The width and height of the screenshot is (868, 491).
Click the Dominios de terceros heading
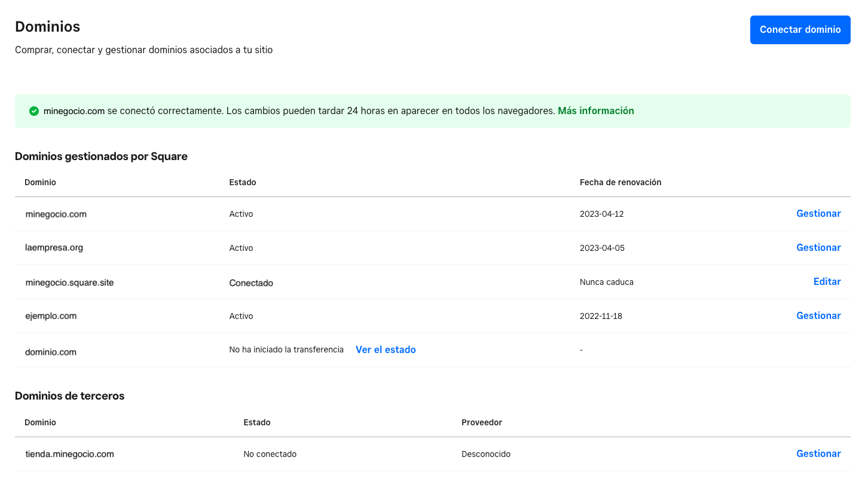pyautogui.click(x=69, y=396)
